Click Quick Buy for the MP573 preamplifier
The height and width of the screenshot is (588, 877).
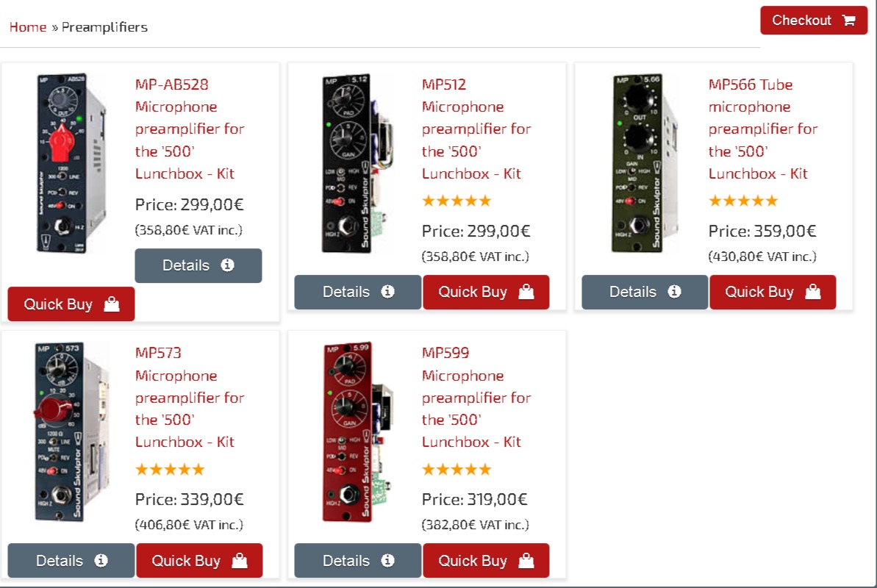pos(199,560)
